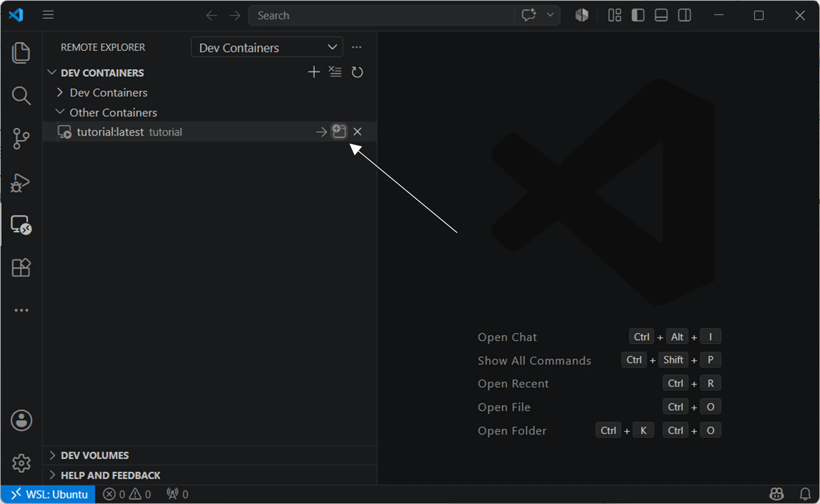The height and width of the screenshot is (504, 820).
Task: Open the Accounts menu
Action: pos(21,420)
